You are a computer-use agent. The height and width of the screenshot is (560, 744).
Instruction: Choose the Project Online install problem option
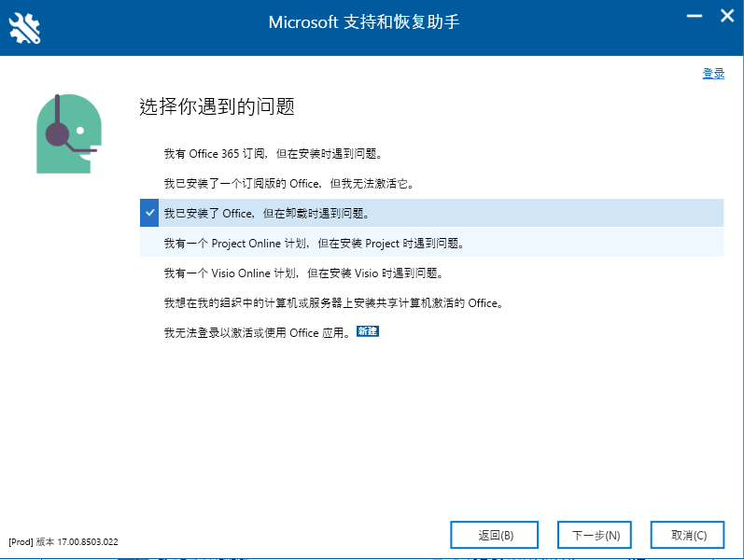pos(432,243)
